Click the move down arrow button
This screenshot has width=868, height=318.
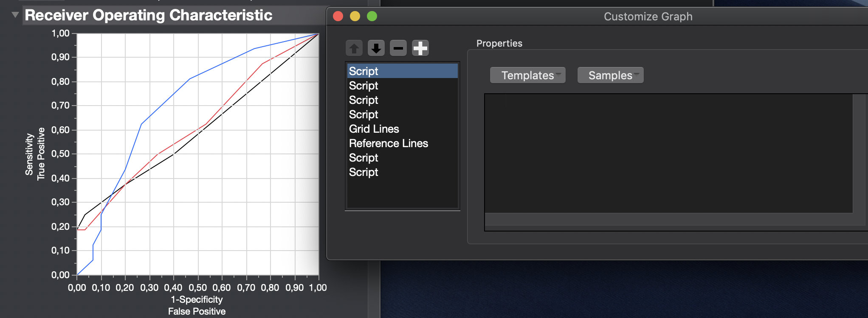click(376, 48)
